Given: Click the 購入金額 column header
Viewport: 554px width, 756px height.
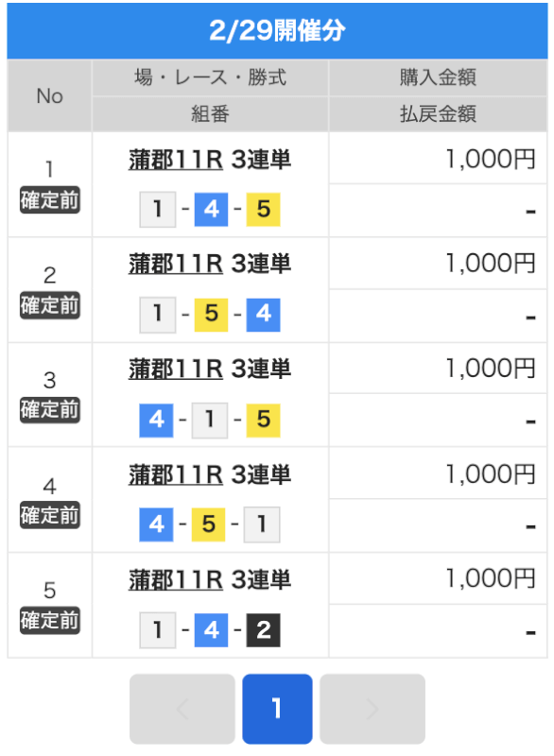Looking at the screenshot, I should pyautogui.click(x=438, y=77).
